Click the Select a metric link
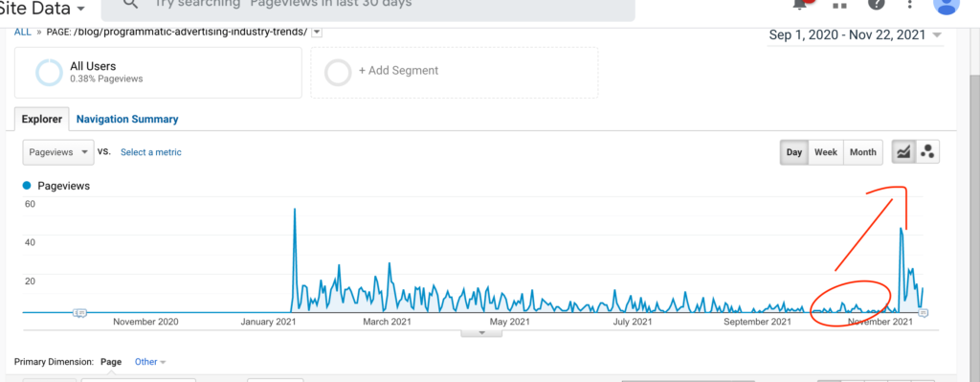The height and width of the screenshot is (382, 980). click(151, 152)
